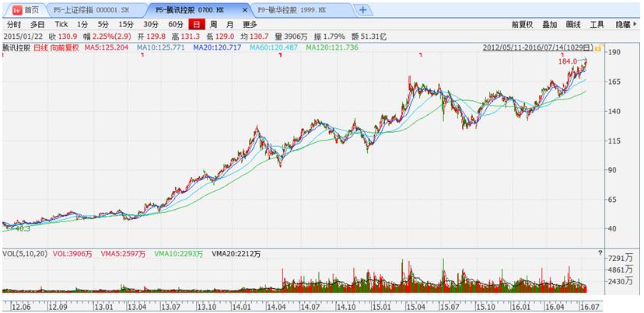Choose the 1分 one-minute period
This screenshot has width=644, height=313.
coord(82,24)
